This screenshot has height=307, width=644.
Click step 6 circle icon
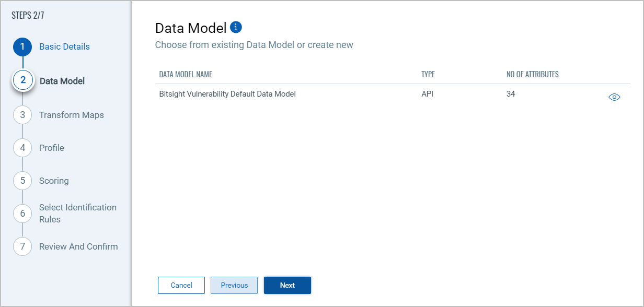(22, 213)
